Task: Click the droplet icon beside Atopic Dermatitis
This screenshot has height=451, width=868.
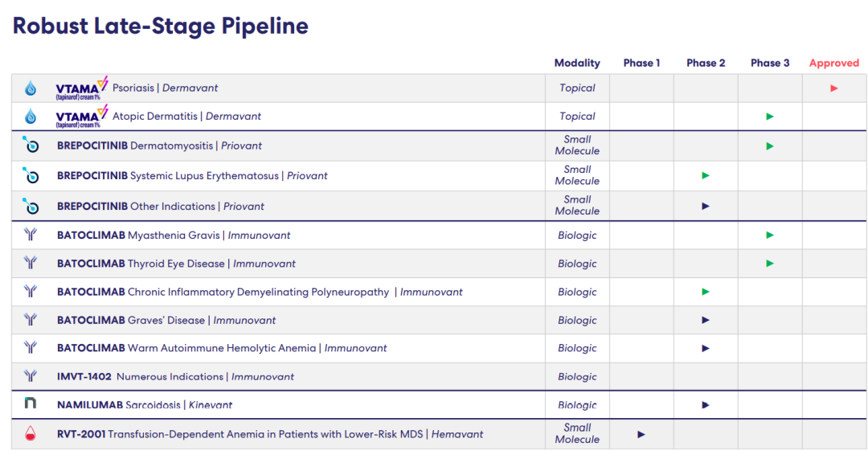Action: coord(31,117)
